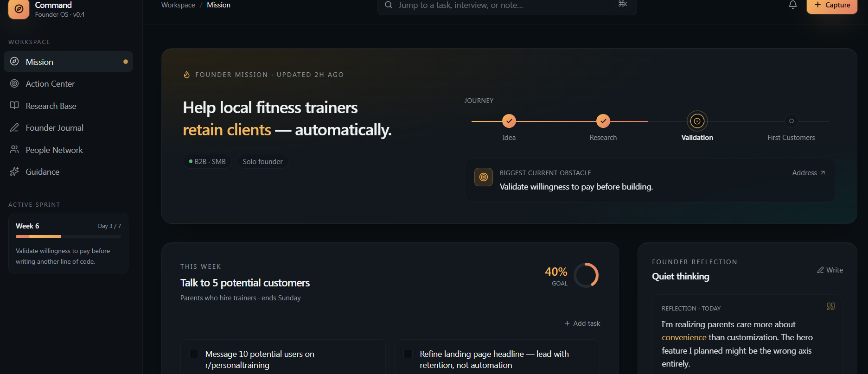
Task: Open Guidance in sidebar
Action: [x=68, y=172]
